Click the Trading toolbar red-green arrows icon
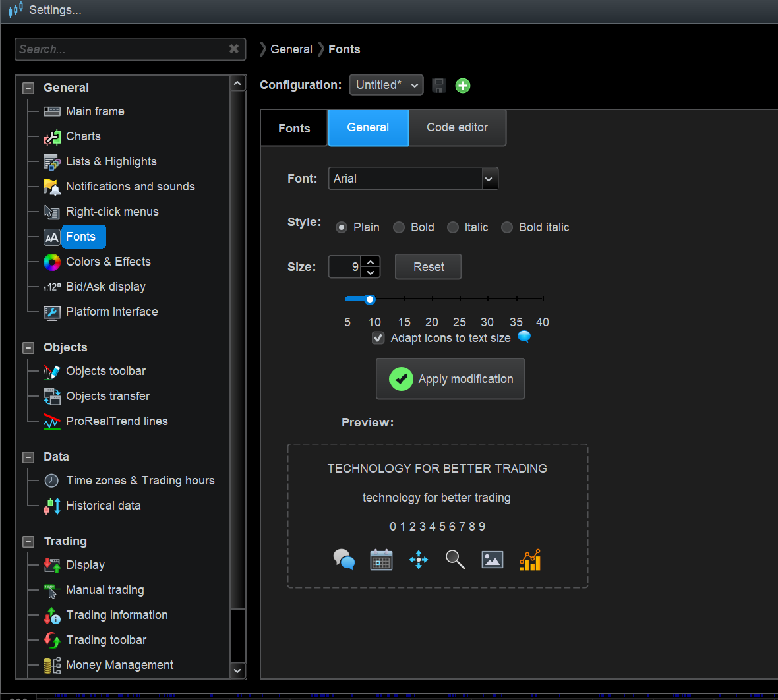Screen dimensions: 778x700 coord(51,641)
